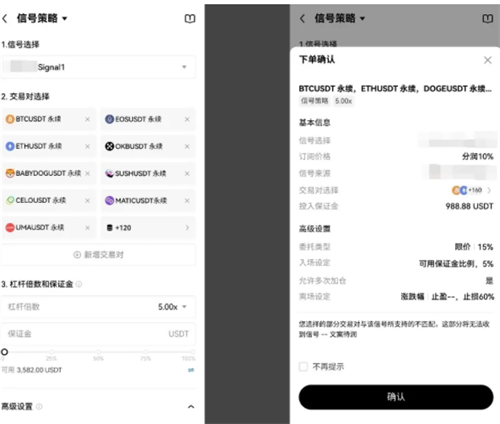500x424 pixels.
Task: Expand the +120 more trading pairs
Action: (x=148, y=228)
